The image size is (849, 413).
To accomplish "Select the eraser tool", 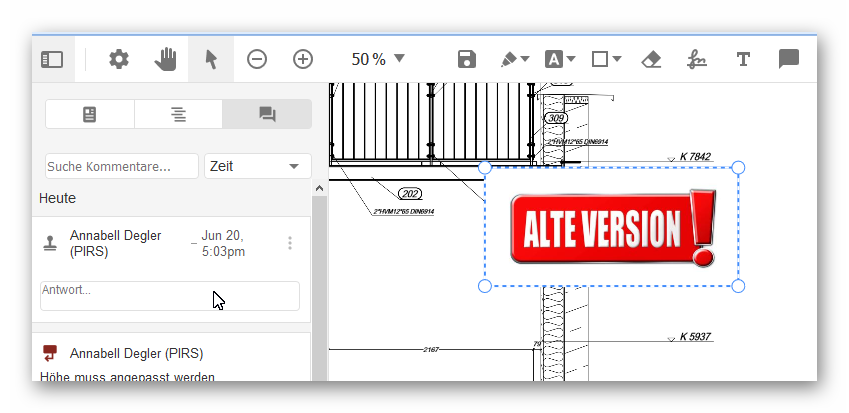I will click(x=651, y=60).
